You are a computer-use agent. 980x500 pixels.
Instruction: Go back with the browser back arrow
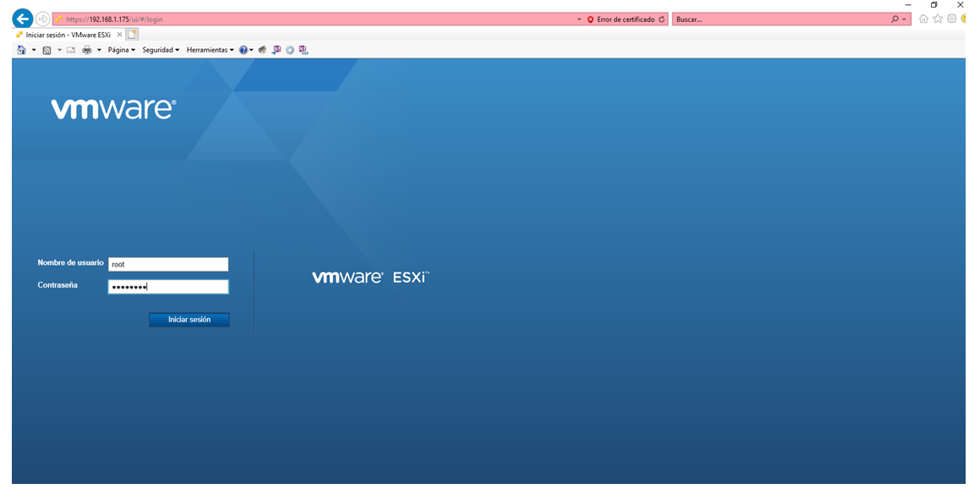[23, 19]
